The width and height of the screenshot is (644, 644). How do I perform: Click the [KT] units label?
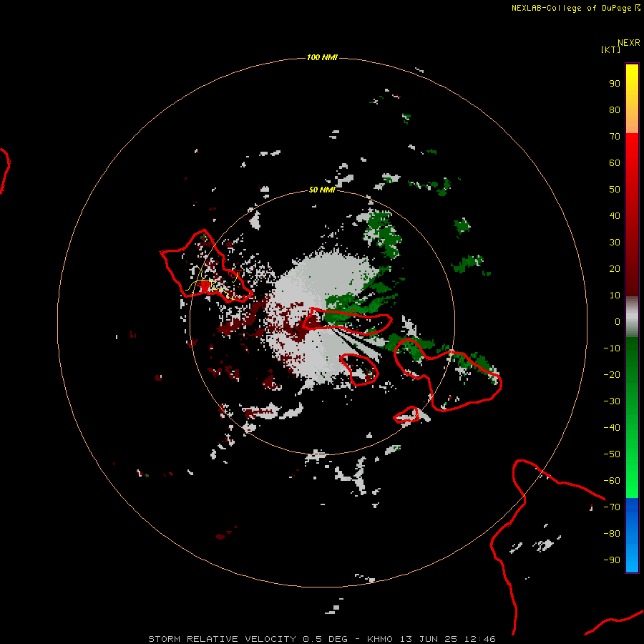[611, 49]
